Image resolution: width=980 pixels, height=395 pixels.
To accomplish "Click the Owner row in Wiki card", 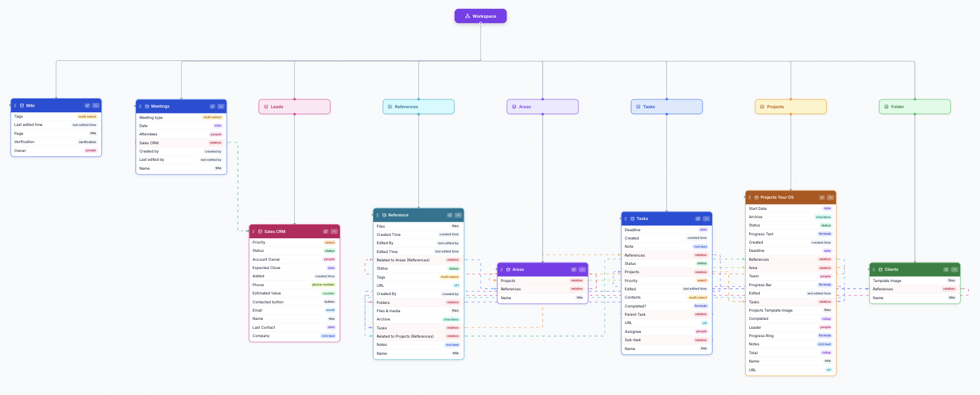I will (x=56, y=151).
